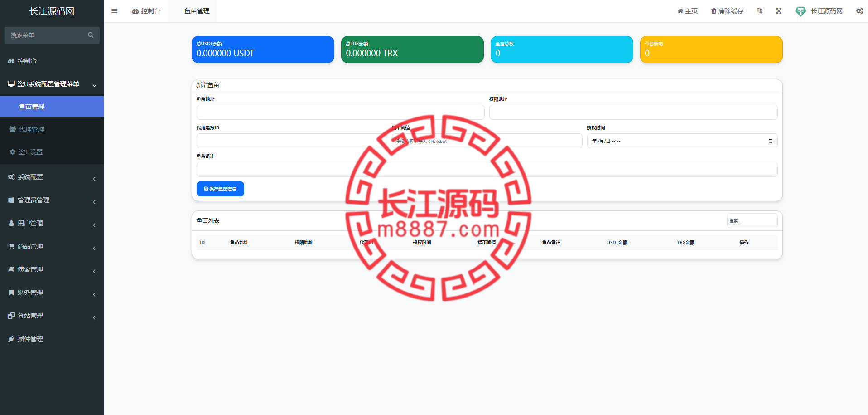This screenshot has height=415, width=868.
Task: Expand the 分站管理 submenu arrow
Action: coord(94,317)
